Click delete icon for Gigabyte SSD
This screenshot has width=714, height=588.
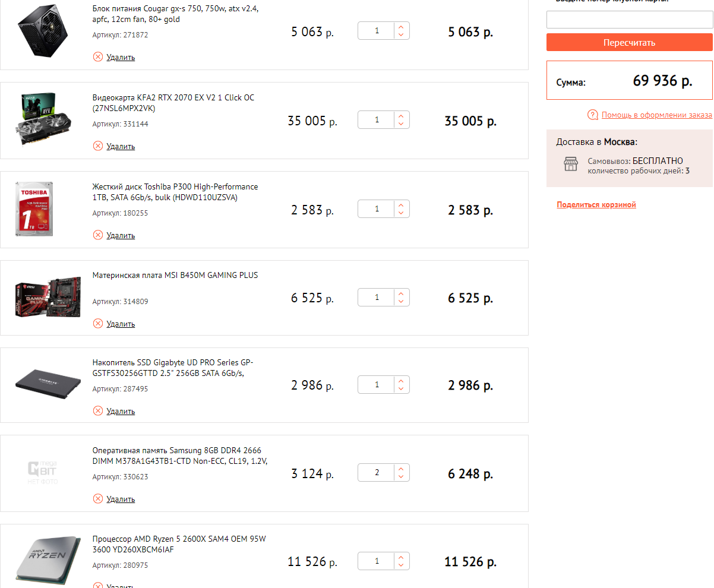pyautogui.click(x=98, y=411)
